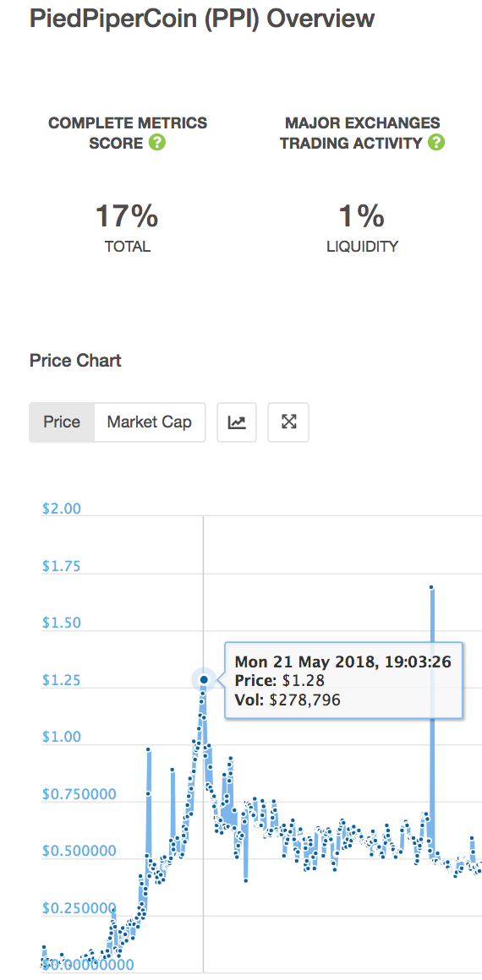
Task: Toggle the line chart type icon button
Action: pos(237,422)
